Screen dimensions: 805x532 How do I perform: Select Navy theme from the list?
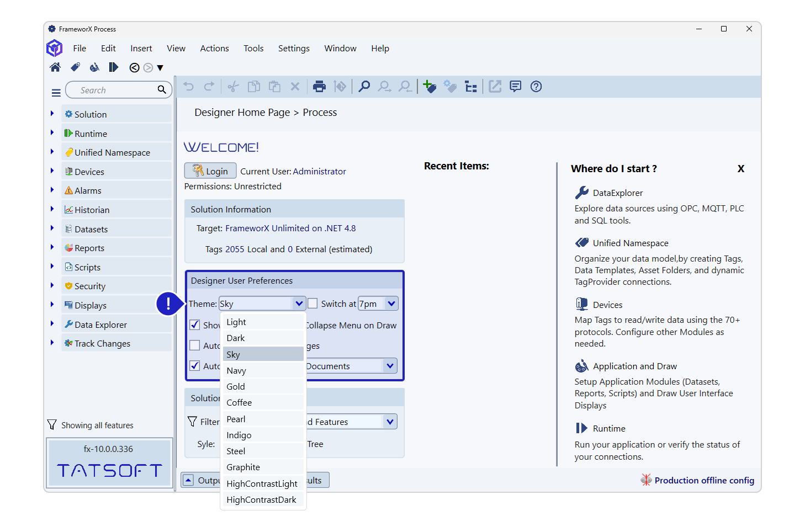(x=263, y=371)
